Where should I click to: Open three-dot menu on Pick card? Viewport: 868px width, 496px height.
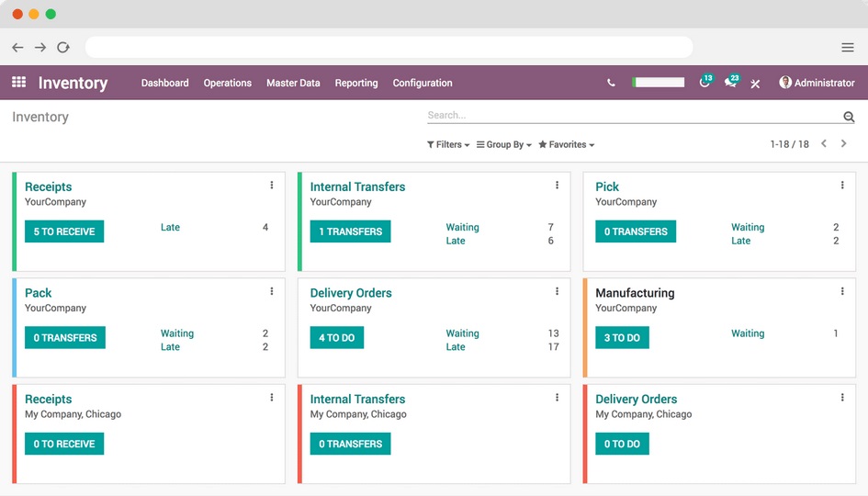pyautogui.click(x=842, y=186)
